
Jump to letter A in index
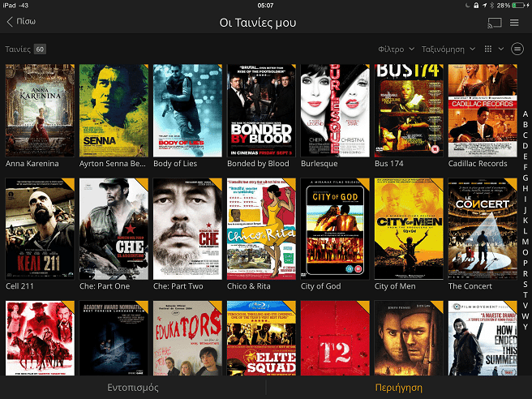[x=526, y=114]
